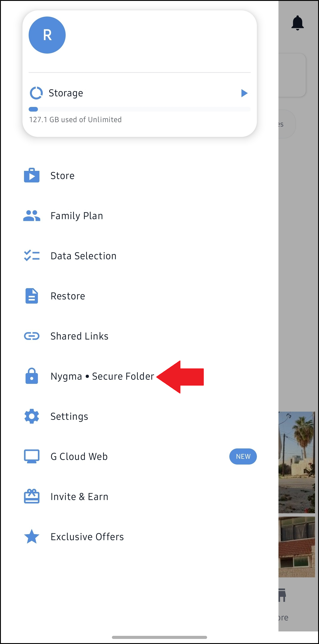Select the Shared Links chain icon
The image size is (319, 644).
pos(32,336)
